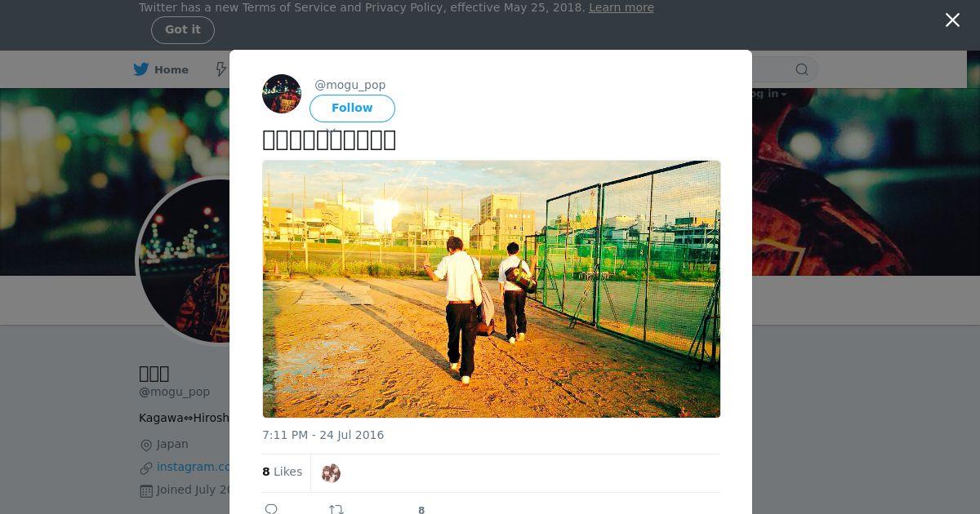Click the link icon beside instagram URL

click(146, 467)
